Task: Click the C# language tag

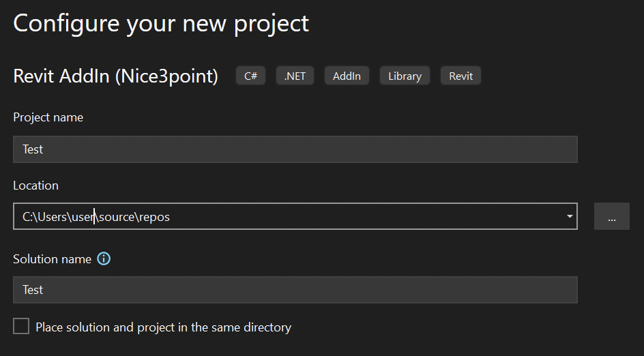Action: [x=250, y=76]
